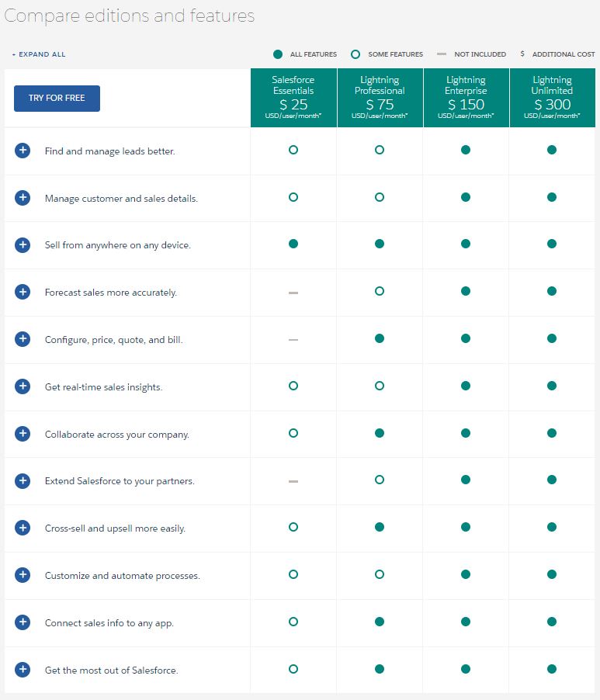Expand 'Collaborate across your company' row
The height and width of the screenshot is (700, 600).
(22, 433)
